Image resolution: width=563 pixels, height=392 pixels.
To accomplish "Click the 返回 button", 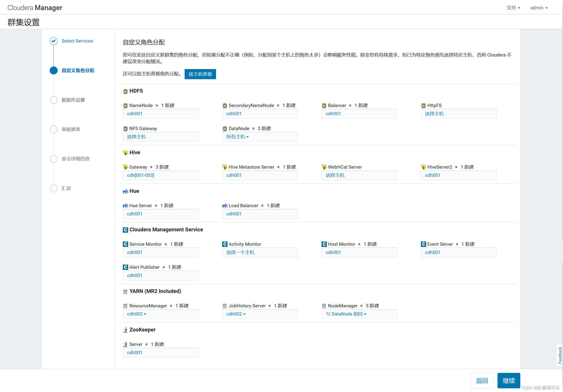I will pyautogui.click(x=482, y=380).
